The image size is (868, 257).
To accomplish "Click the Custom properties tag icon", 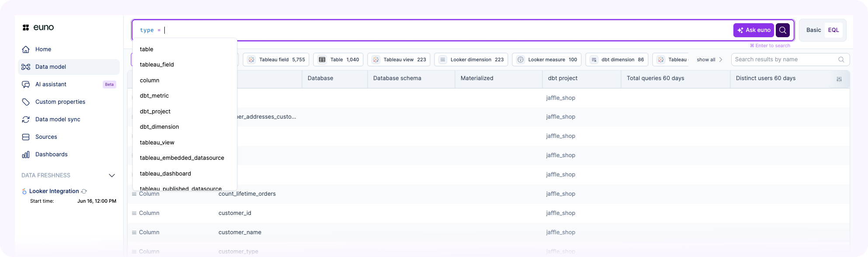I will click(x=26, y=102).
